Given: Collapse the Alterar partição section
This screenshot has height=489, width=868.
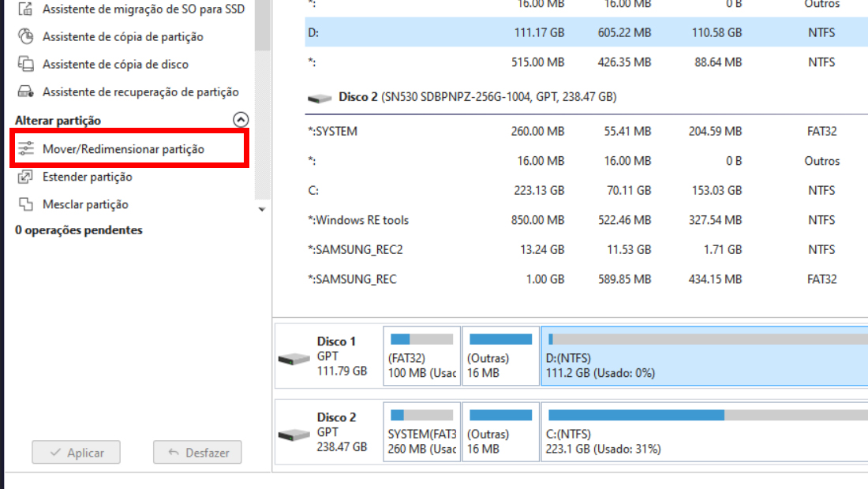Looking at the screenshot, I should (x=241, y=119).
